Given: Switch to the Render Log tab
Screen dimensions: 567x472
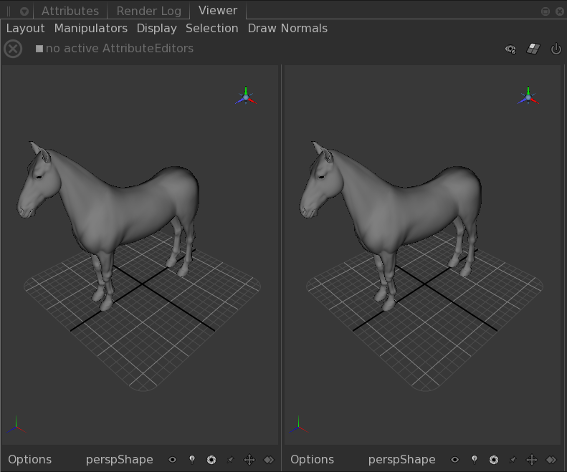Looking at the screenshot, I should (x=149, y=11).
